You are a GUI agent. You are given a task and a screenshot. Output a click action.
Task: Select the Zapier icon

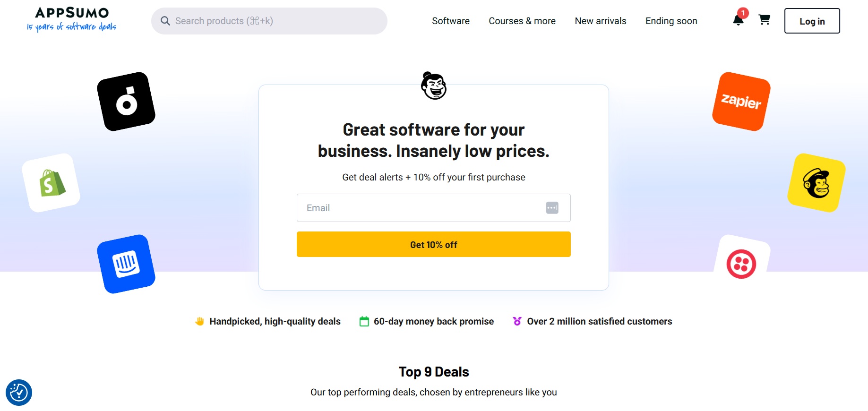[740, 102]
